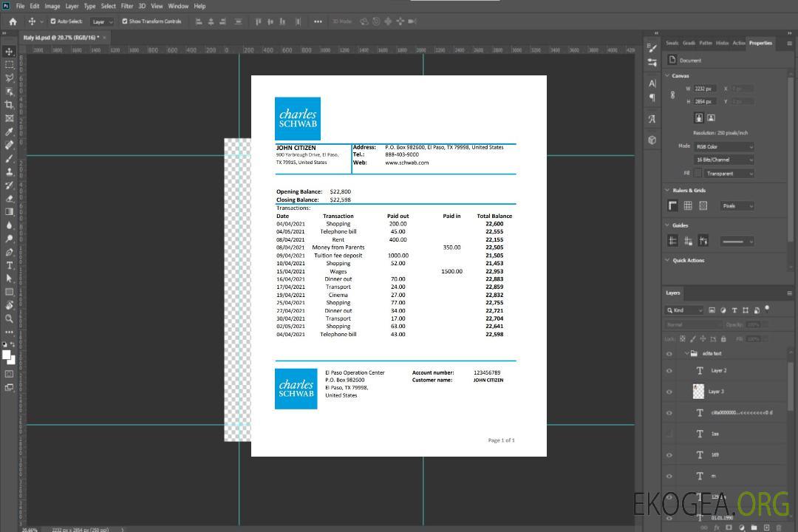This screenshot has width=798, height=532.
Task: Select the Blur tool
Action: [x=9, y=225]
